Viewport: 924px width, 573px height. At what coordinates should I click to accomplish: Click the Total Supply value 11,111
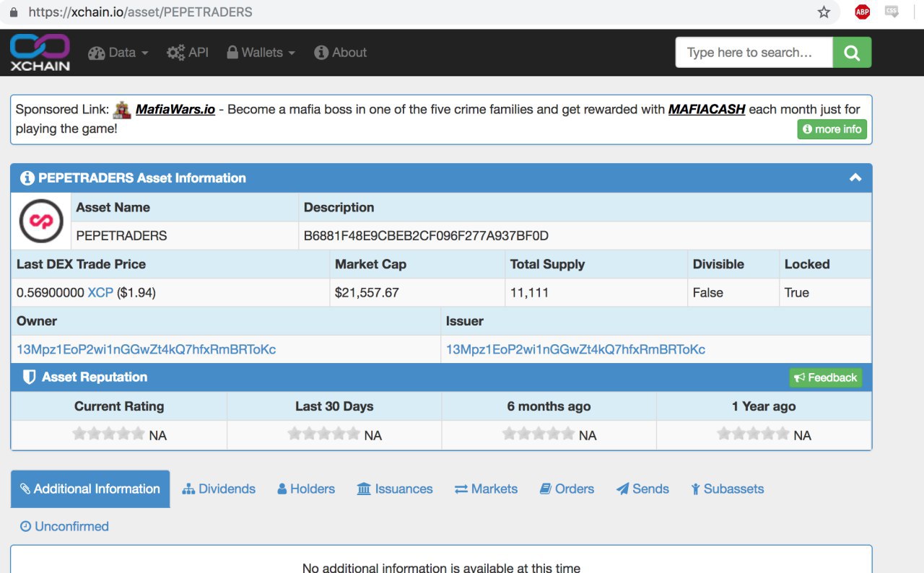point(529,293)
